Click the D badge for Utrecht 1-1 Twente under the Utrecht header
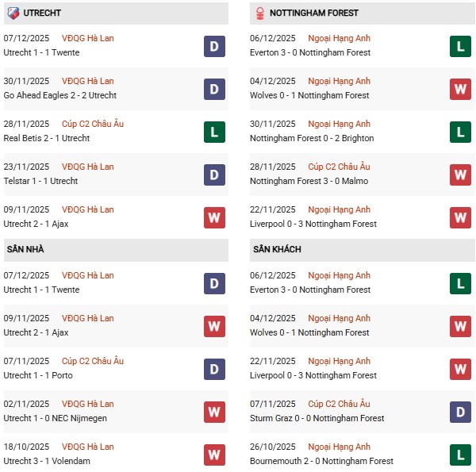The image size is (476, 472). (x=214, y=47)
